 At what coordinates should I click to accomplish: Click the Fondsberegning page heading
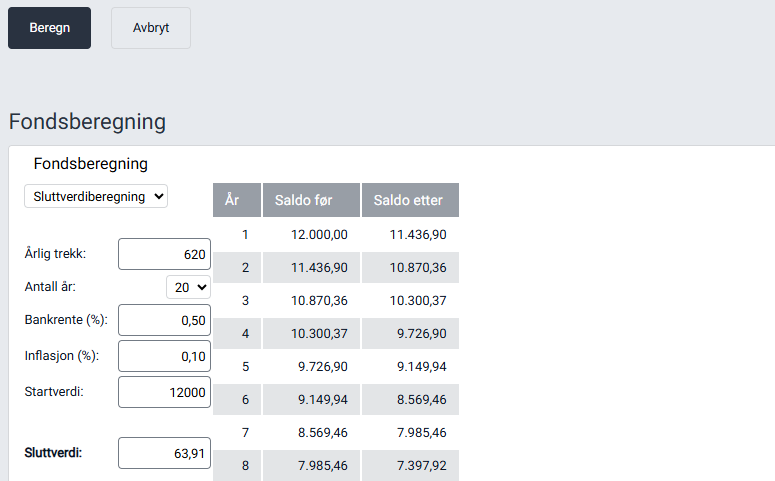(x=87, y=122)
